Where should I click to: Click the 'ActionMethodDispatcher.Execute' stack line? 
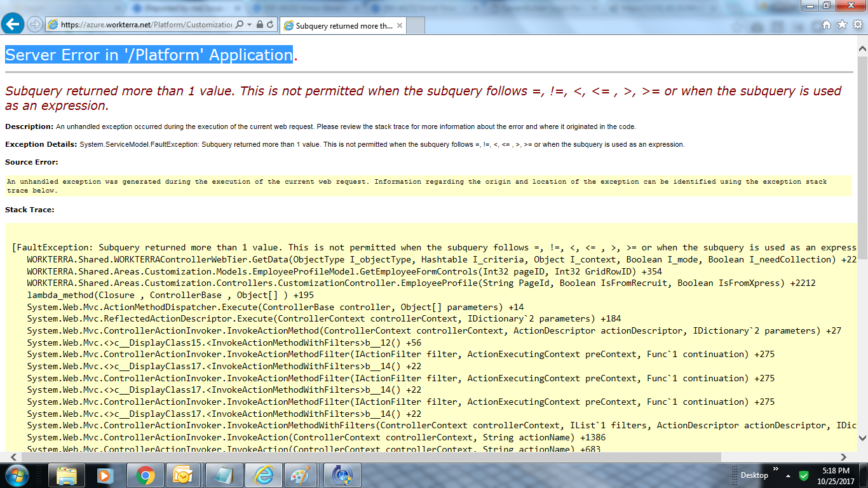[x=275, y=307]
